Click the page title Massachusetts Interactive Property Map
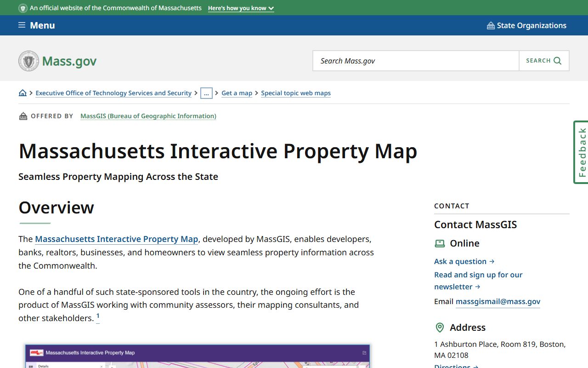Image resolution: width=588 pixels, height=368 pixels. tap(218, 151)
